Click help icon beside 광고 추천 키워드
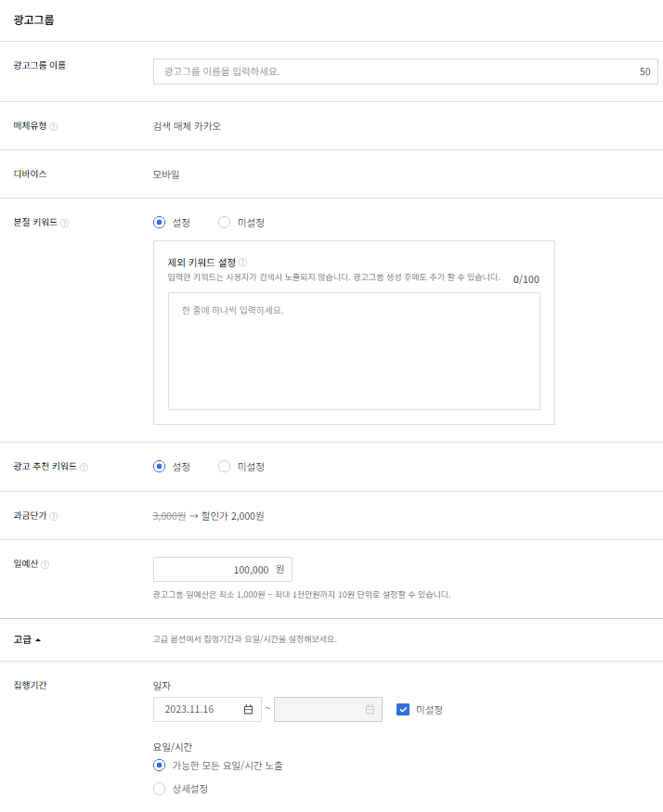The image size is (663, 812). [84, 467]
